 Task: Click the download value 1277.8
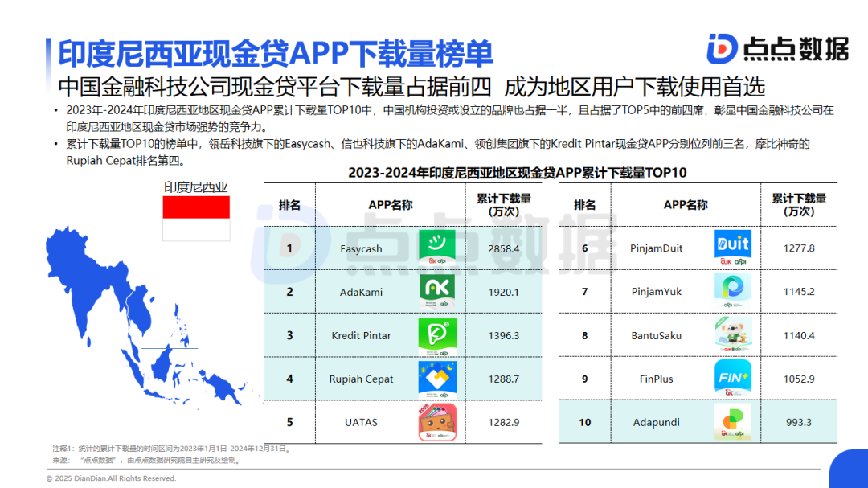click(799, 248)
